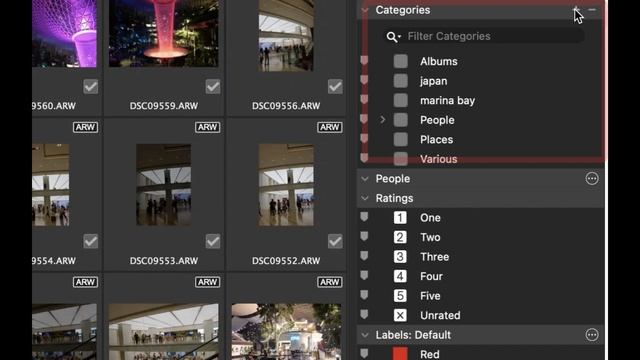Click the tag marker beside Unrated
Screen dimensions: 640x360
[x=364, y=315]
